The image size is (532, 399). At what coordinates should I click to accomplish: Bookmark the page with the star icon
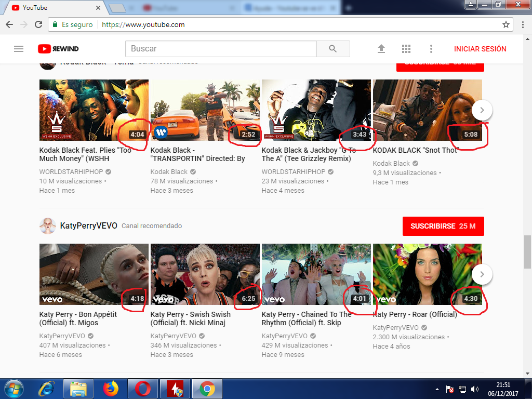[506, 24]
